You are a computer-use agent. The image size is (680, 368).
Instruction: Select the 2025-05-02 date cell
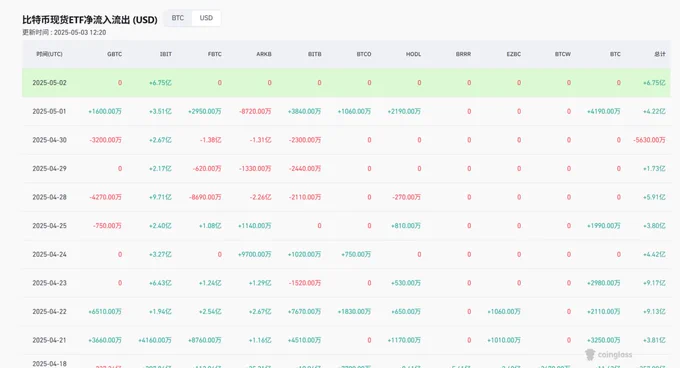point(49,83)
